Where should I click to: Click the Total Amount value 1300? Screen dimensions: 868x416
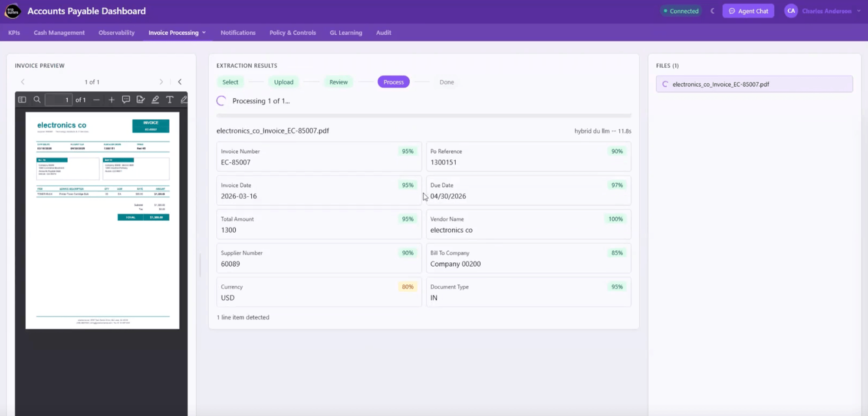(228, 230)
